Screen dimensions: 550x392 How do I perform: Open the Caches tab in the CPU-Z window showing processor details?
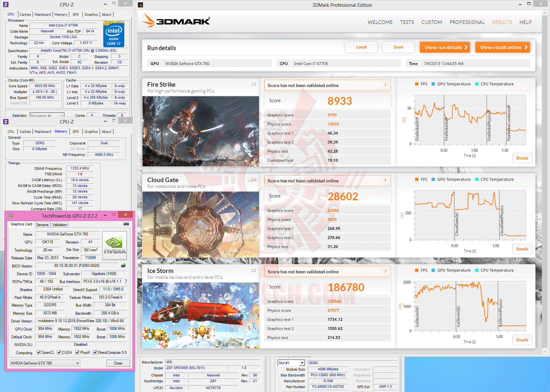[x=25, y=15]
